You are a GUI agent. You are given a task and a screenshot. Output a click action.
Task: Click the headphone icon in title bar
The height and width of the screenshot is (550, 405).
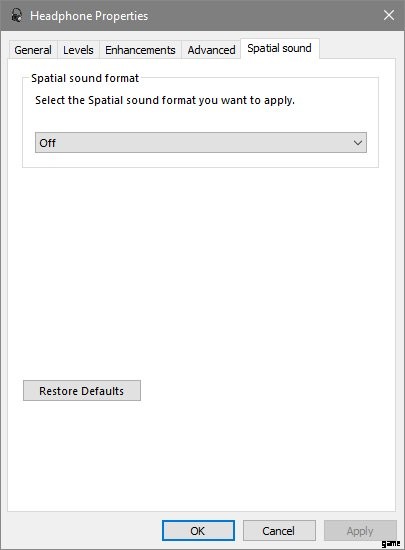[x=16, y=15]
